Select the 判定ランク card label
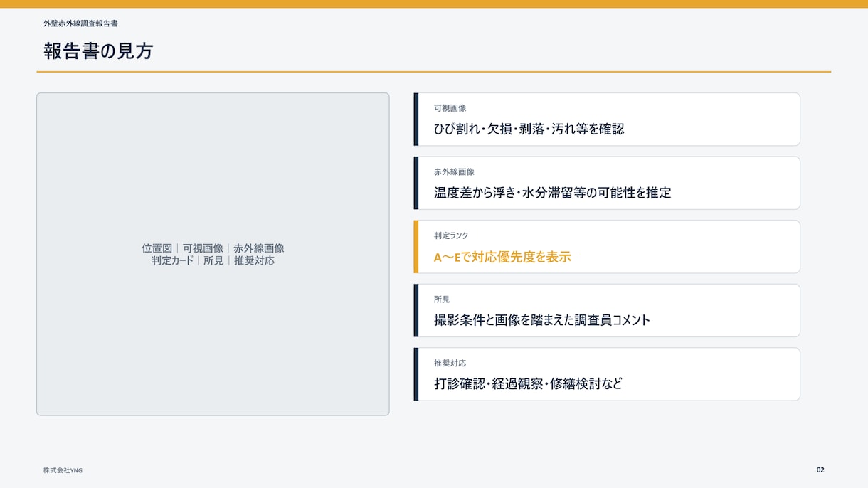Viewport: 868px width, 488px height. 451,235
